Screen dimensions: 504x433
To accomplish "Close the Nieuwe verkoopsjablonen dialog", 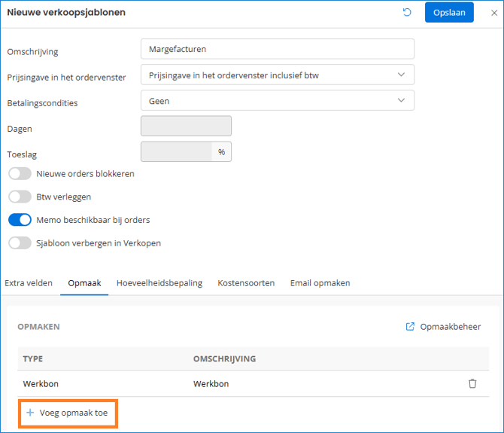I will pyautogui.click(x=493, y=13).
